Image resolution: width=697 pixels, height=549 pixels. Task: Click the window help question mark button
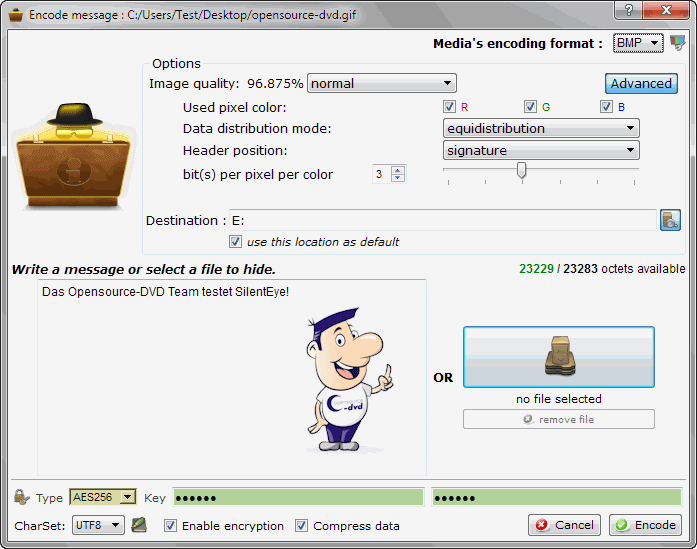point(629,10)
